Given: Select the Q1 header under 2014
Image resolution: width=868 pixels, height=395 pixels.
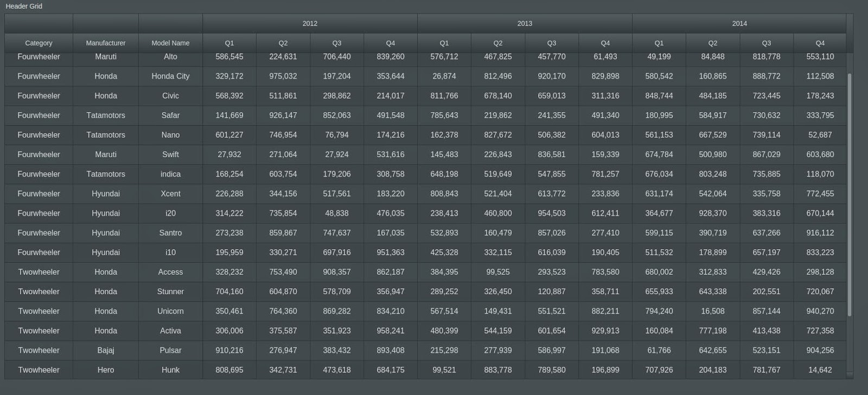Looking at the screenshot, I should point(659,43).
